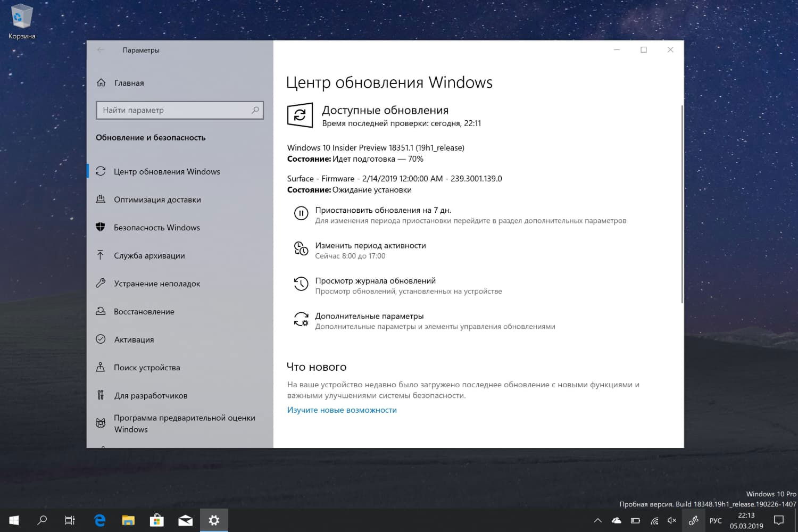798x532 pixels.
Task: Click the update history clock icon
Action: point(301,284)
